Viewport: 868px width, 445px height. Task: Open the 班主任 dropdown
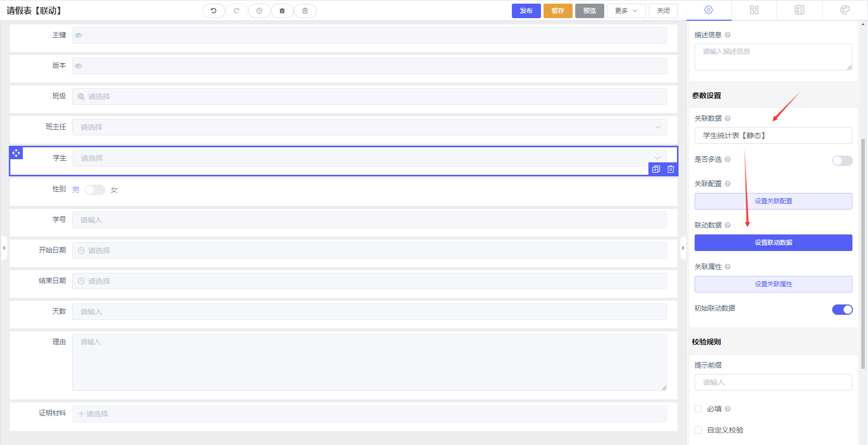click(x=369, y=127)
